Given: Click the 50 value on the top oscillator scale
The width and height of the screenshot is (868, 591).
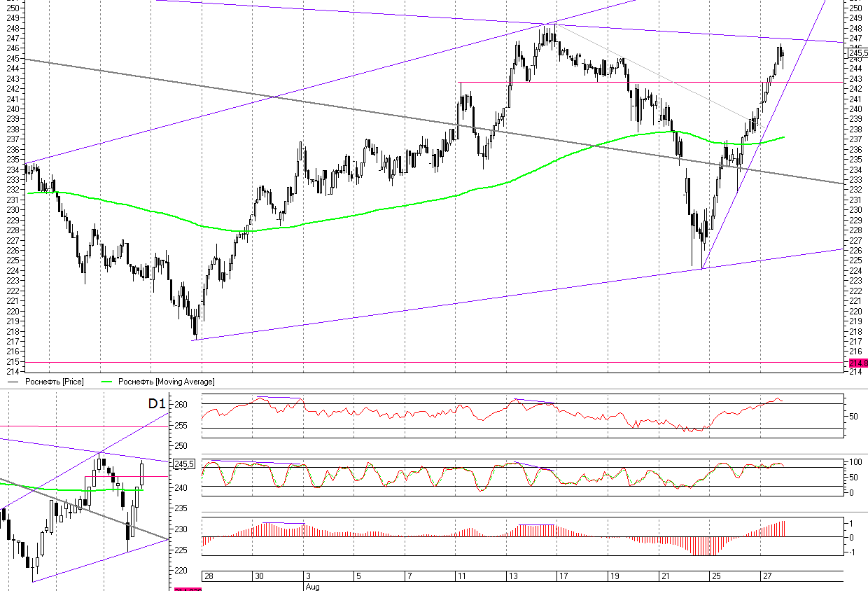Looking at the screenshot, I should tap(852, 417).
